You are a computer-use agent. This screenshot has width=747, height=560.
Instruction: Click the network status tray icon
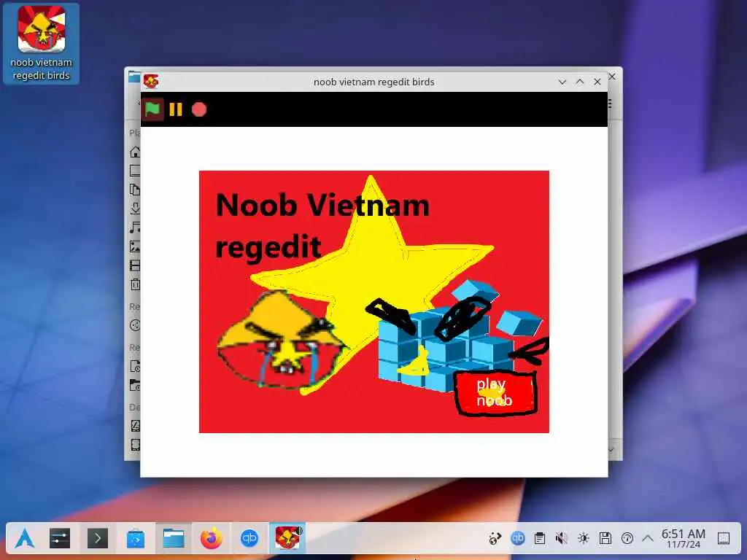pos(627,539)
